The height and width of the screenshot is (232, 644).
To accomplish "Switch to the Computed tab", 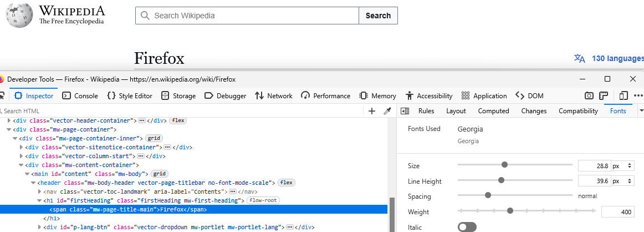I will (x=494, y=111).
